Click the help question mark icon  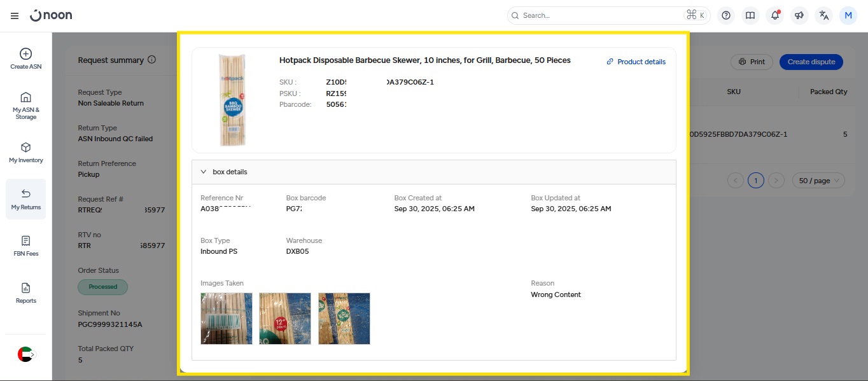(726, 16)
